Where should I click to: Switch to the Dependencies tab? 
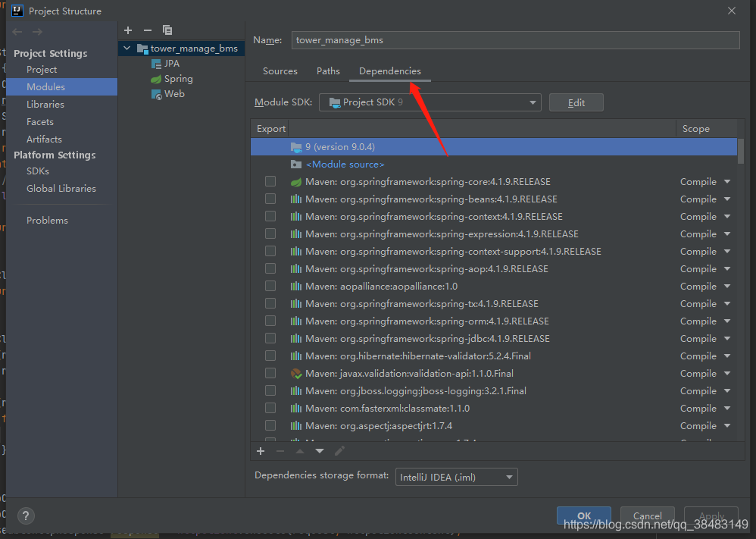[390, 71]
